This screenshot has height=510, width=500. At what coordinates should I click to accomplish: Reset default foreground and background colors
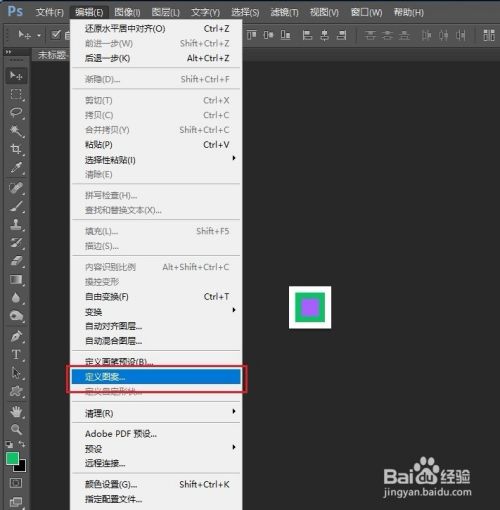click(x=9, y=444)
